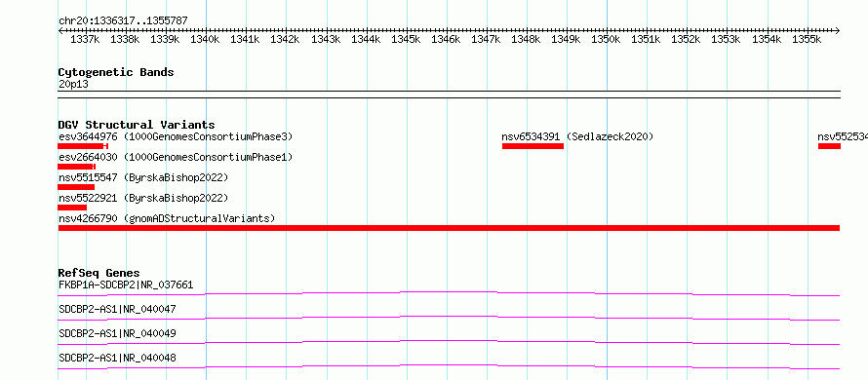Click the 1354k ruler mark
Viewport: 868px width, 380px height.
coord(767,40)
